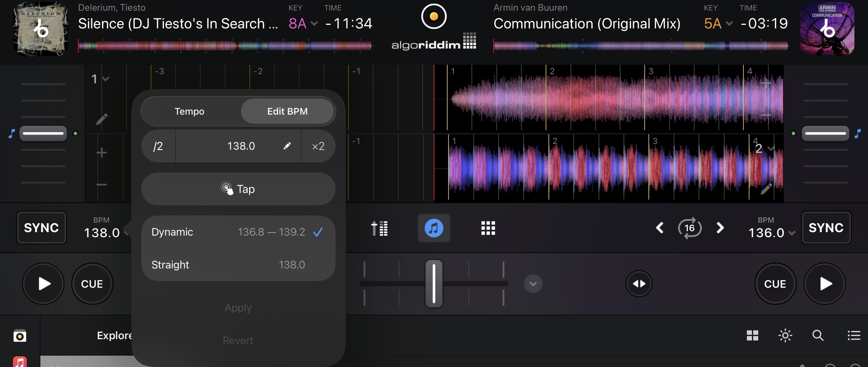Open the right deck number 2 selector
Viewport: 868px width, 367px height.
pyautogui.click(x=764, y=148)
